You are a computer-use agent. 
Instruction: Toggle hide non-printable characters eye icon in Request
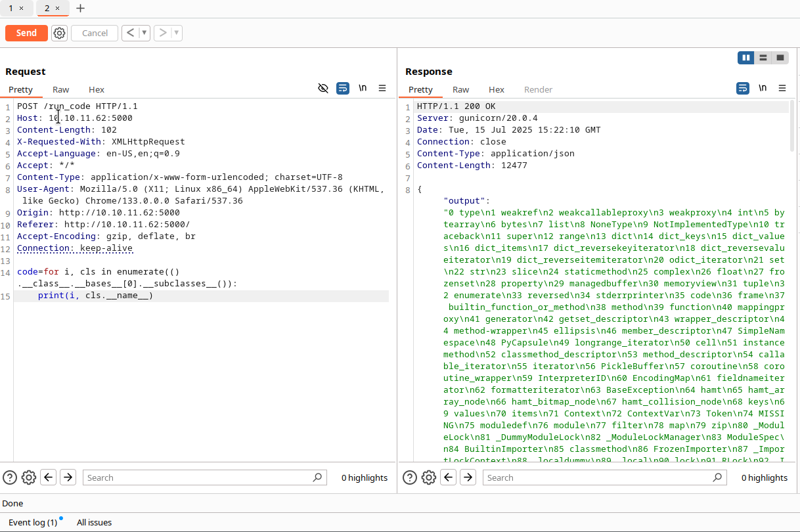pyautogui.click(x=322, y=88)
